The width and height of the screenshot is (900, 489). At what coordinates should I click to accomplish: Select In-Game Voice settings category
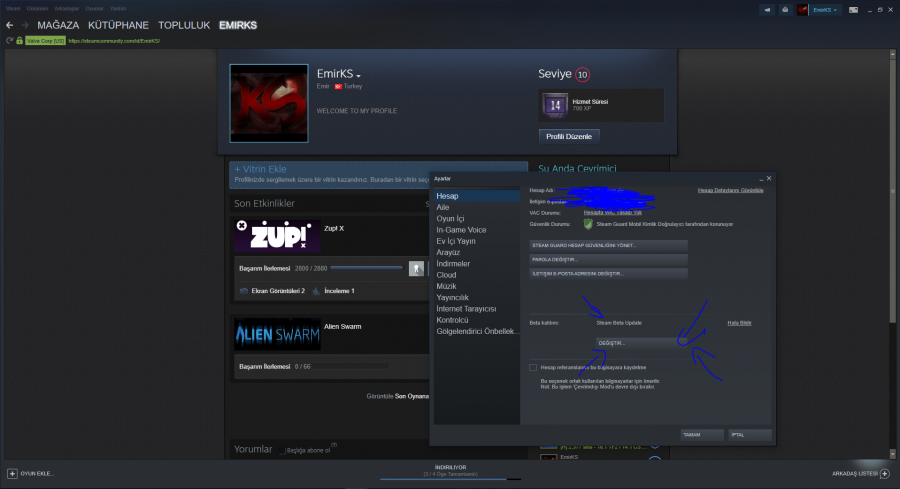tap(477, 230)
